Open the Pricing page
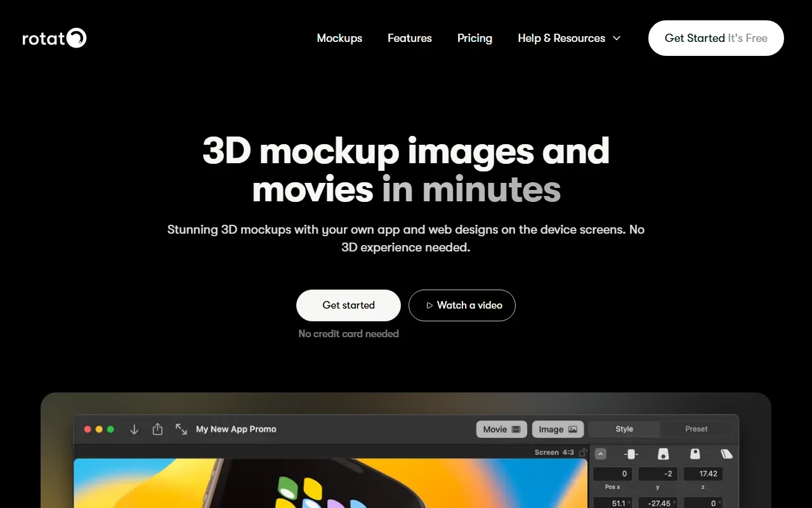This screenshot has width=812, height=508. 475,38
